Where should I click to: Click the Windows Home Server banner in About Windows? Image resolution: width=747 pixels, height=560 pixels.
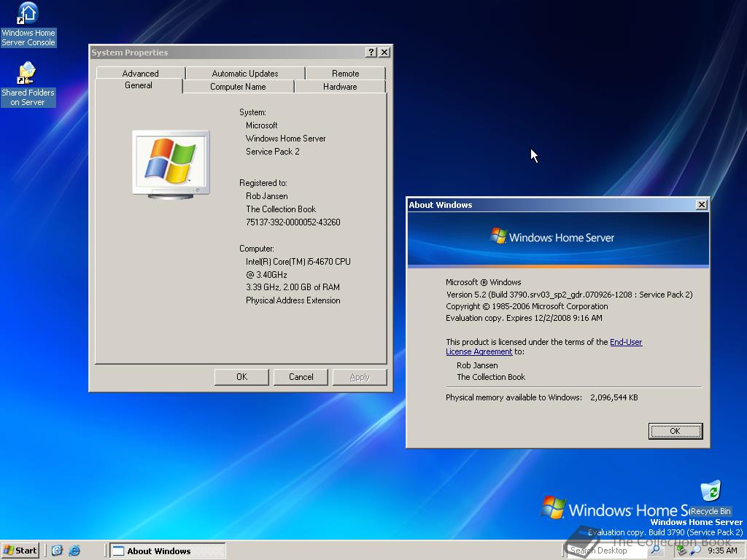558,238
